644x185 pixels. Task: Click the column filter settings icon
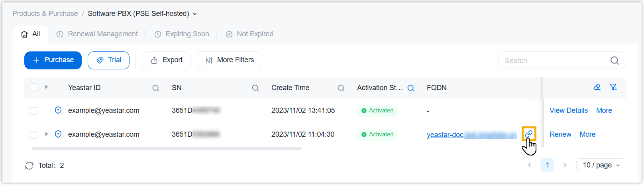[613, 87]
